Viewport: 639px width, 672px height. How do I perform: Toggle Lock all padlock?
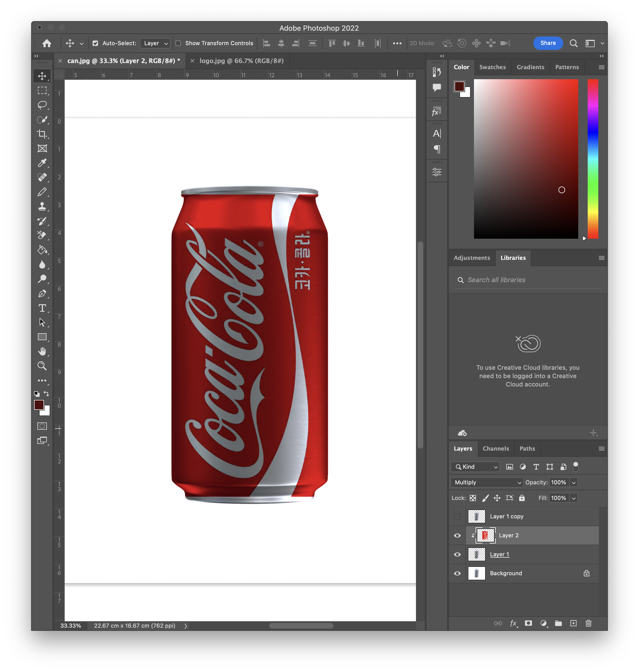click(x=521, y=498)
